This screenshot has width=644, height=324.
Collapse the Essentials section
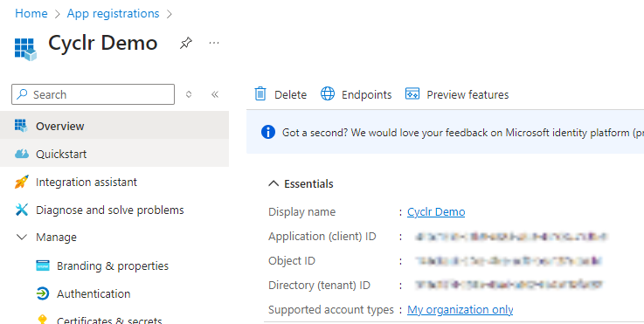pos(274,183)
